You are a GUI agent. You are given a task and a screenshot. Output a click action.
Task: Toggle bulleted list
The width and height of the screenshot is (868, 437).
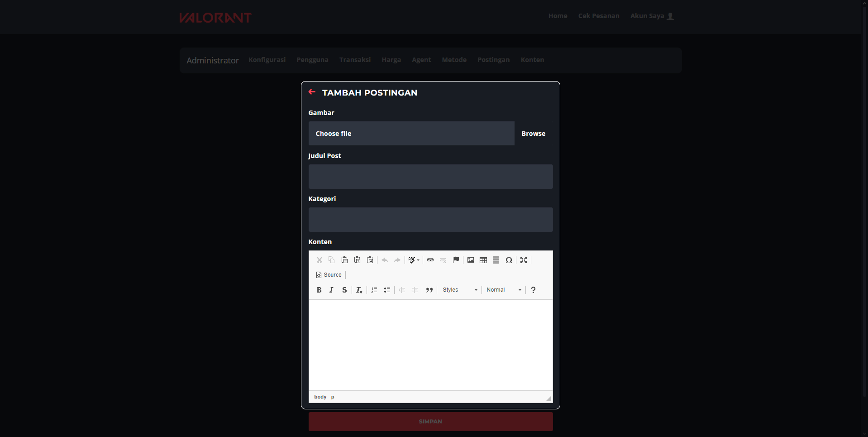click(387, 290)
